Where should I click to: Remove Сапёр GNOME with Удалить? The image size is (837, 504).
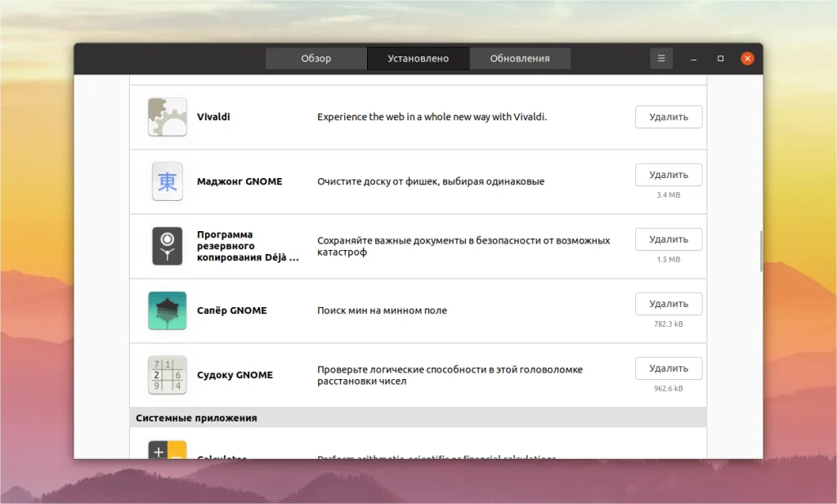tap(668, 303)
